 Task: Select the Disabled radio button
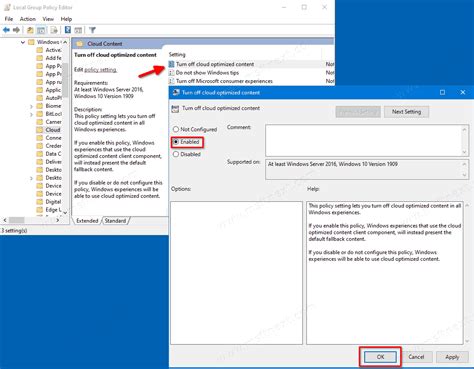point(176,154)
